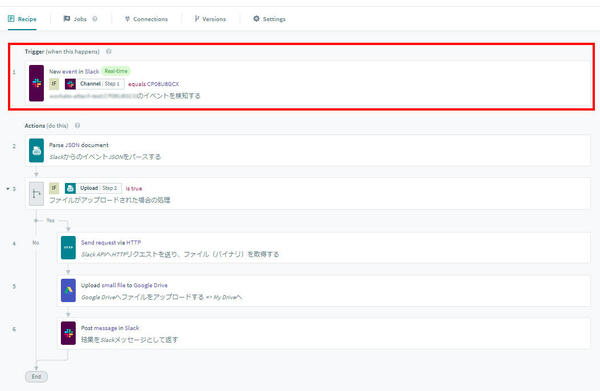Screen dimensions: 600x391
Task: Switch to the Recipe tab
Action: [x=22, y=19]
